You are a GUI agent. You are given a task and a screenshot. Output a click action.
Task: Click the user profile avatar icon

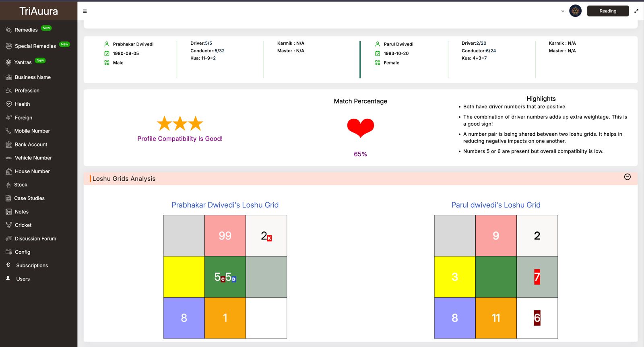575,11
